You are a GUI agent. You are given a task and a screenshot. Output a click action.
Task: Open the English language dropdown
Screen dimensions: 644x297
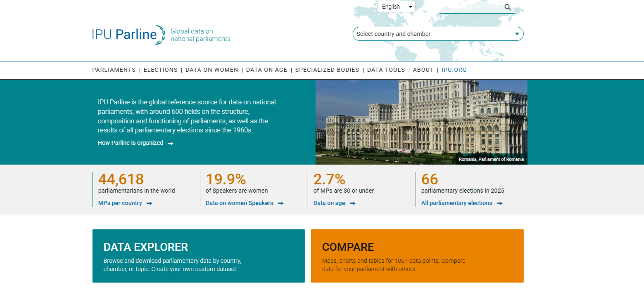tap(396, 7)
